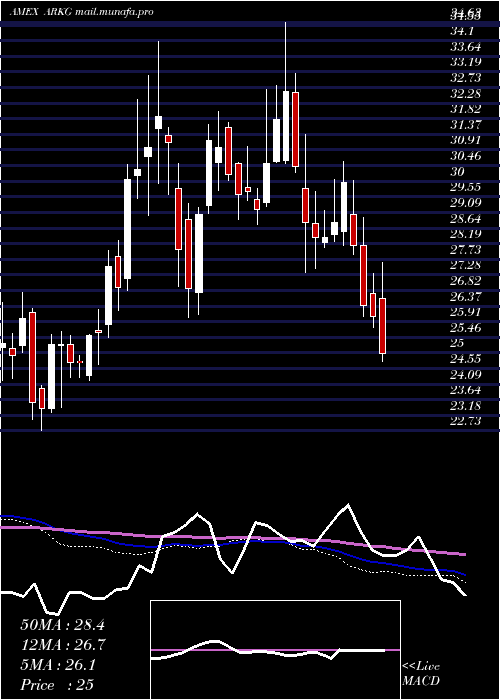Click the 33.64 price axis label
The height and width of the screenshot is (700, 500).
(x=466, y=46)
